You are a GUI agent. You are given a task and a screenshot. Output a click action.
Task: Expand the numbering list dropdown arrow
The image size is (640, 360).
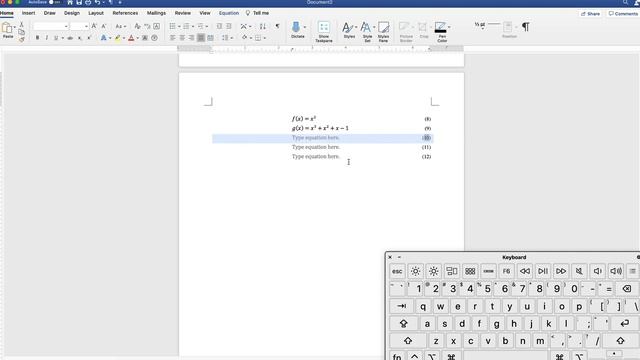tap(193, 27)
